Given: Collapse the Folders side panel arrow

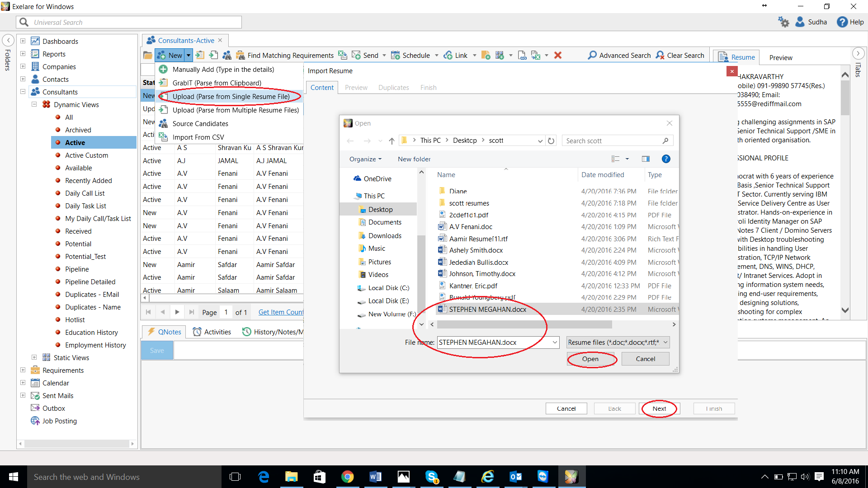Looking at the screenshot, I should coord(8,40).
